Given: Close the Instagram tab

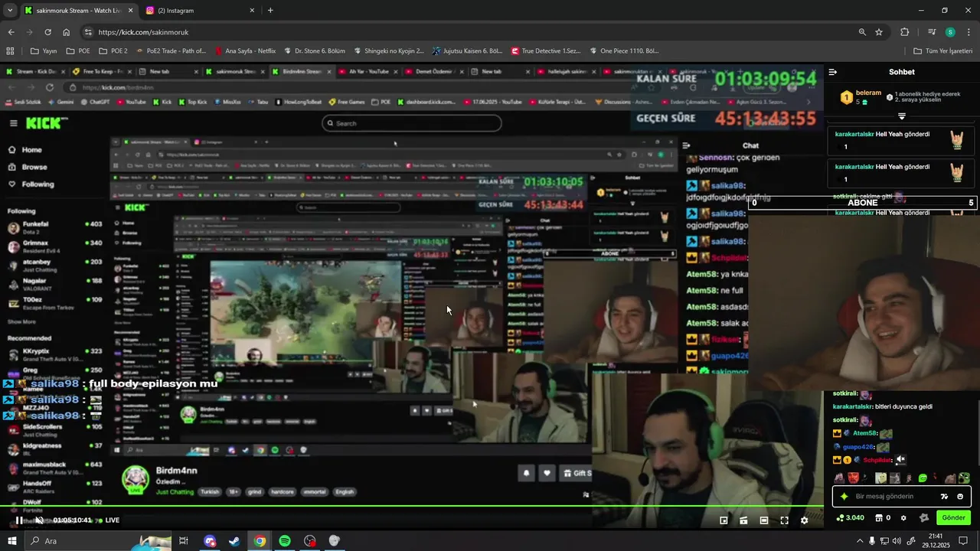Looking at the screenshot, I should [252, 11].
